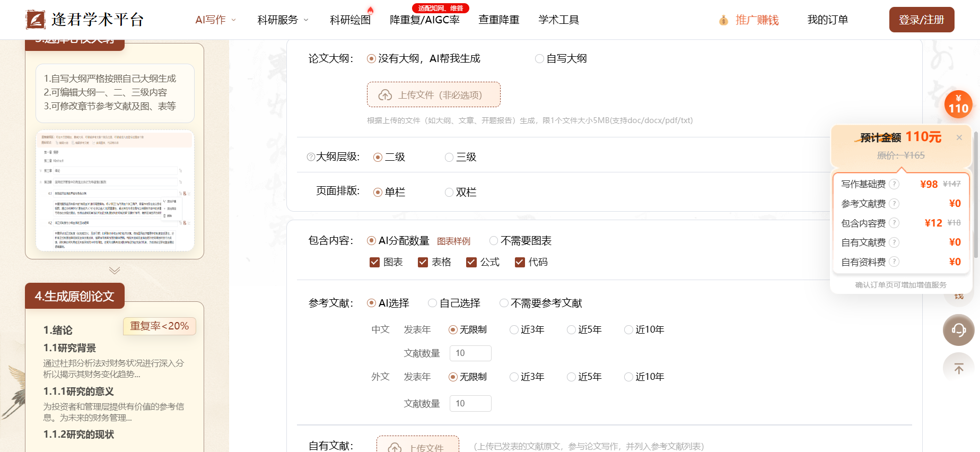Open the AI写作 dropdown menu

tap(215, 20)
